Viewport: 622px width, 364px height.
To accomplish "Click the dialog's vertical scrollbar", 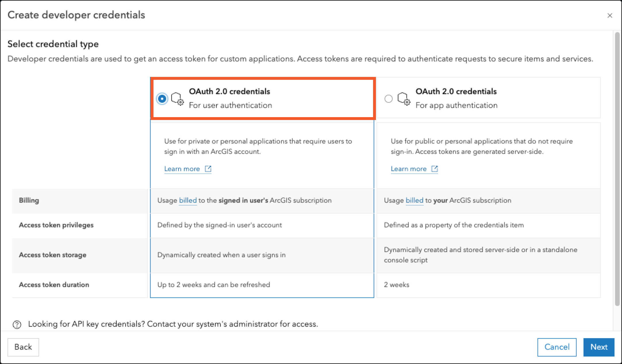I will (x=617, y=169).
